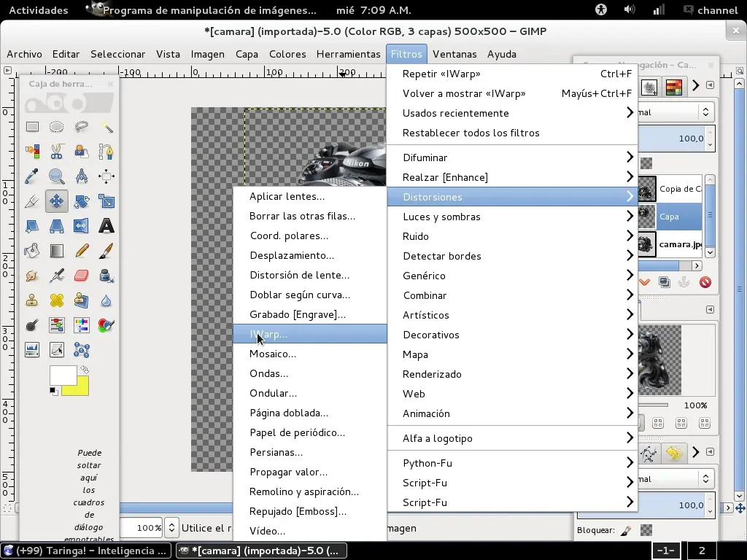Select the Paintbrush tool
747x560 pixels.
click(x=107, y=251)
